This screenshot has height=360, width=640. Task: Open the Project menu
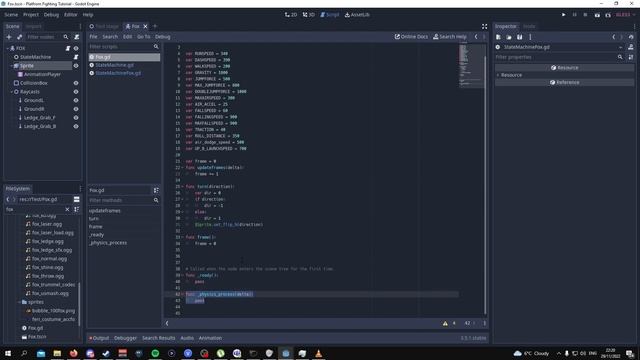(x=31, y=15)
